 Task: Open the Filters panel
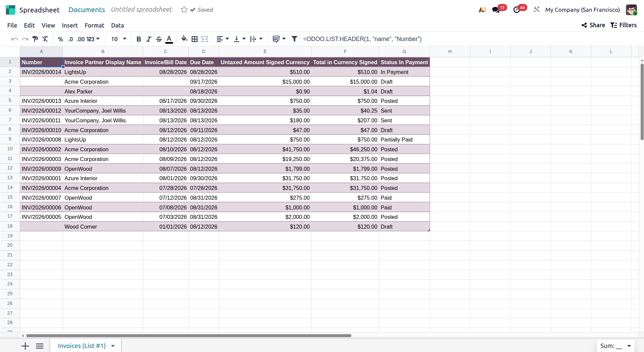pos(624,25)
